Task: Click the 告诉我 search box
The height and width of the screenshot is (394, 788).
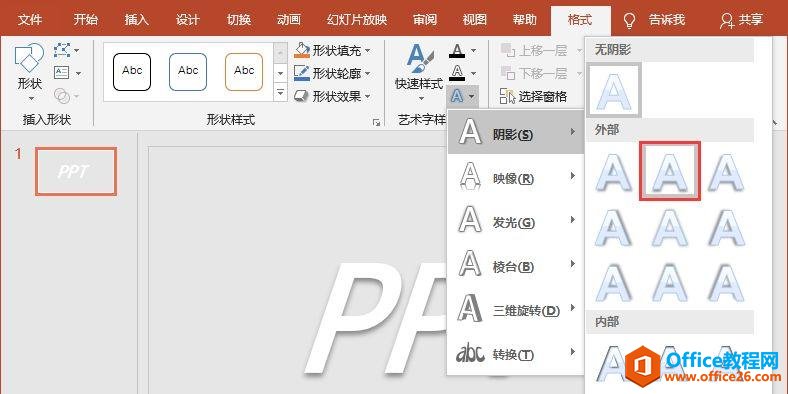Action: (666, 20)
